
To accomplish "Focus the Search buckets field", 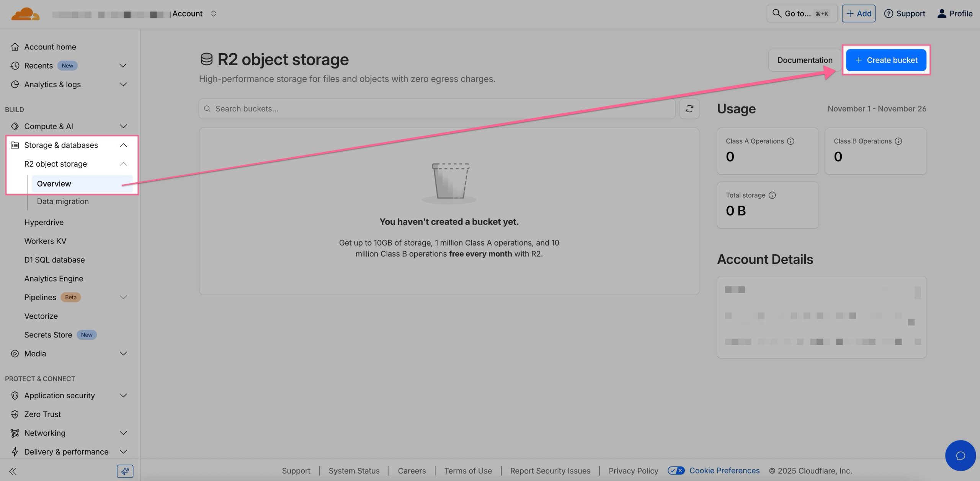I will (437, 109).
